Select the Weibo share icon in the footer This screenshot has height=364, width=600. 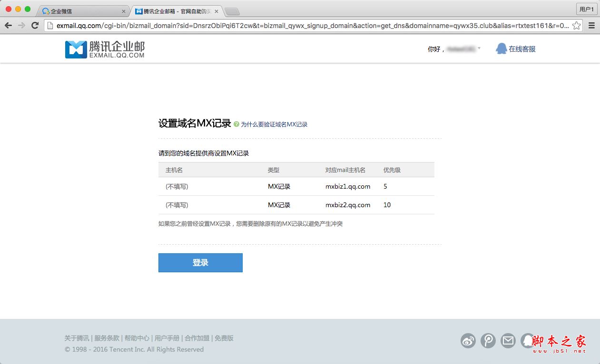pos(468,341)
